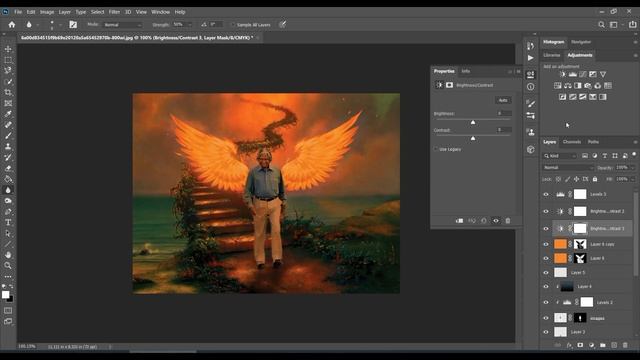Add a Color Balance adjustment icon
The width and height of the screenshot is (640, 360).
pyautogui.click(x=568, y=86)
